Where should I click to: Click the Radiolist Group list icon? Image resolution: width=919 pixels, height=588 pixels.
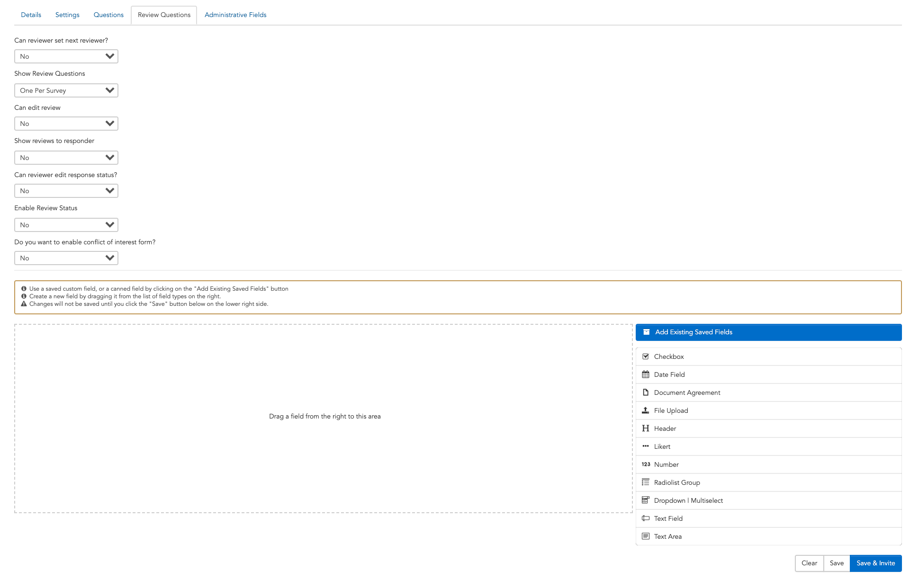tap(645, 482)
